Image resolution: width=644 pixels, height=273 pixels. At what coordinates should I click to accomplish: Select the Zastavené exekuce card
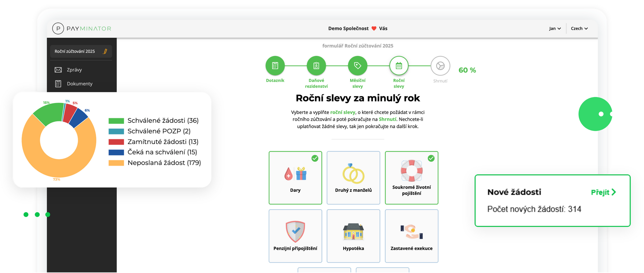(x=412, y=236)
